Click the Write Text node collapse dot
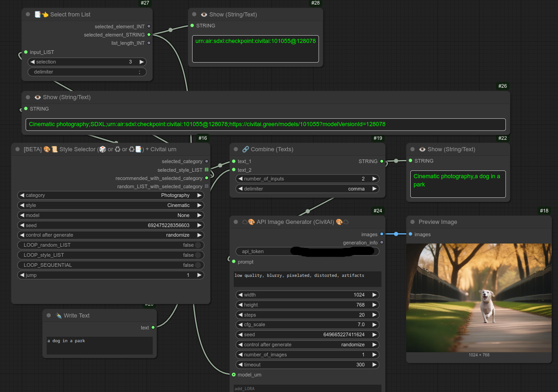 point(49,316)
